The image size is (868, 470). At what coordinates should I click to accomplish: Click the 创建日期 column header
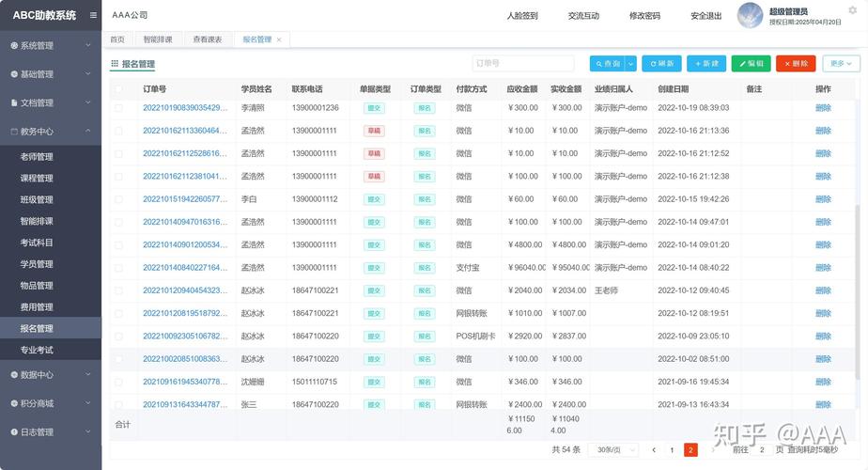coord(674,89)
